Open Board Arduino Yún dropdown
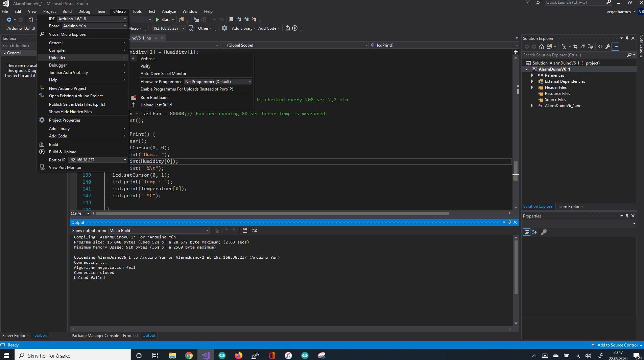Screen dimensions: 644x360 (x=94, y=26)
